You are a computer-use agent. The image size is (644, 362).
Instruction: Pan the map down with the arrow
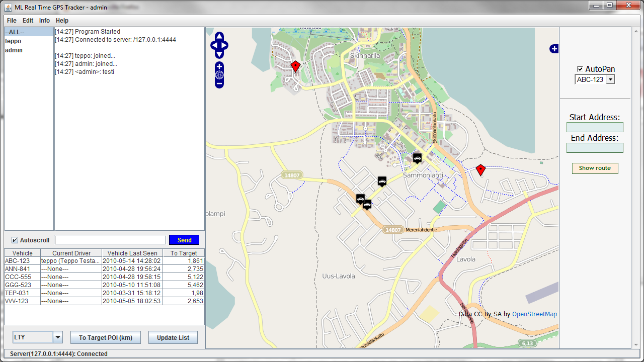coord(219,54)
